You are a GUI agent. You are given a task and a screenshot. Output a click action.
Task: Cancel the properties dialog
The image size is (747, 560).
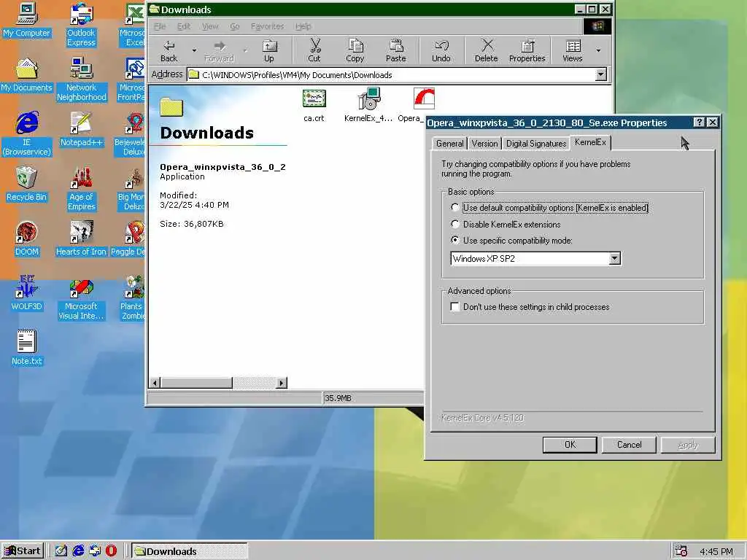(x=629, y=445)
